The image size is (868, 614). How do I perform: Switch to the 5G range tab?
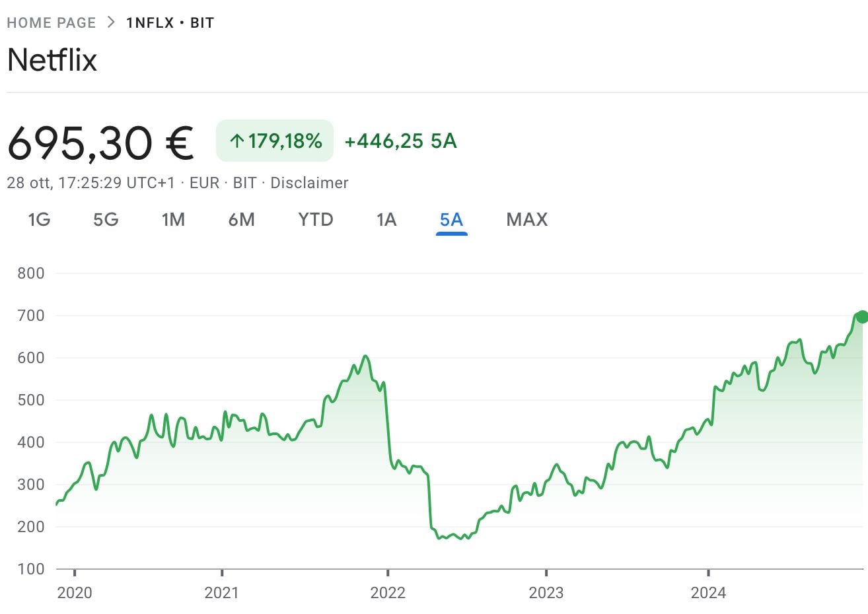click(106, 219)
